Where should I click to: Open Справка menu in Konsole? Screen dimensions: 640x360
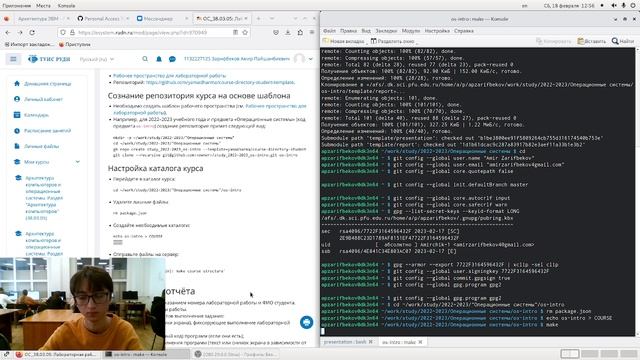464,31
